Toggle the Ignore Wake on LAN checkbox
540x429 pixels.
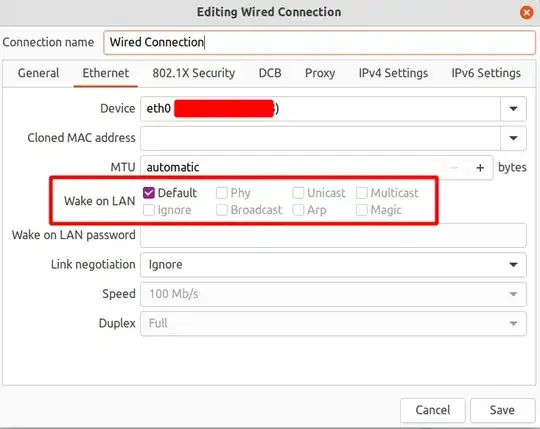(148, 210)
